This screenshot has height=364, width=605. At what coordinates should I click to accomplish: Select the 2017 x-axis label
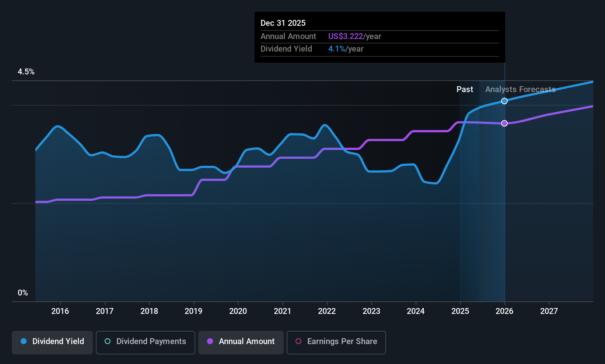(x=105, y=311)
